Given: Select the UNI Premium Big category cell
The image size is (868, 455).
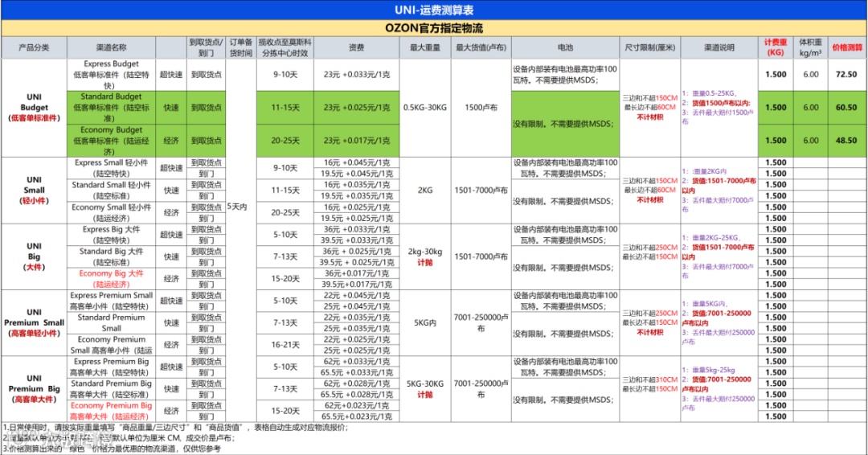Looking at the screenshot, I should pyautogui.click(x=34, y=388).
